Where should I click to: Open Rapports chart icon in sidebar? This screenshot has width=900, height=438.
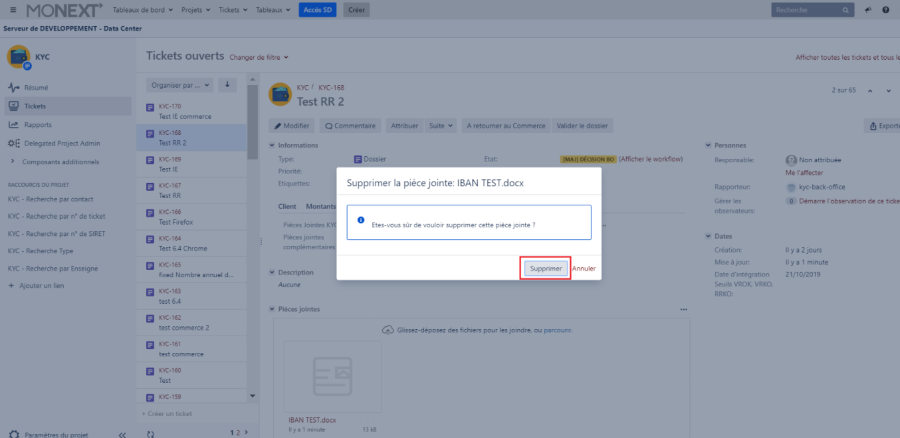14,124
